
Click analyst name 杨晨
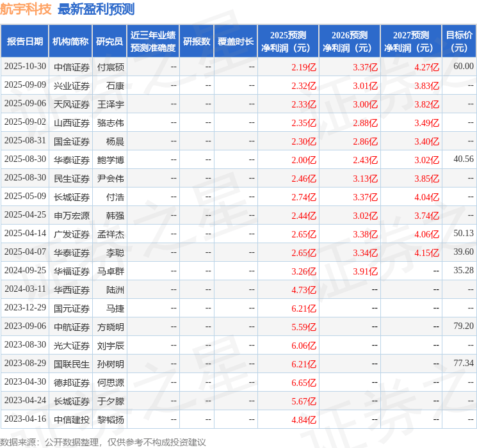(x=115, y=141)
